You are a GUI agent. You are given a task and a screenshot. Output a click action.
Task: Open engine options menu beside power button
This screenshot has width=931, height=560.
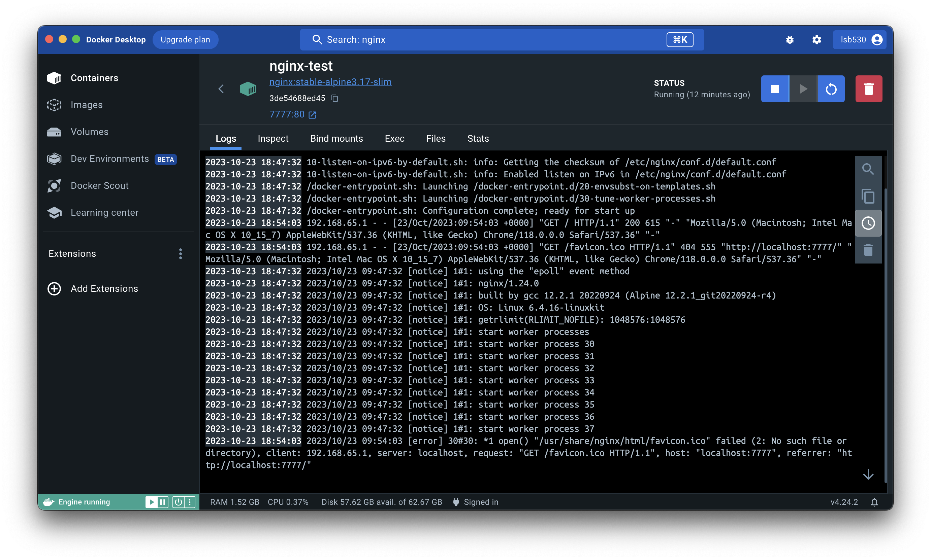[190, 502]
